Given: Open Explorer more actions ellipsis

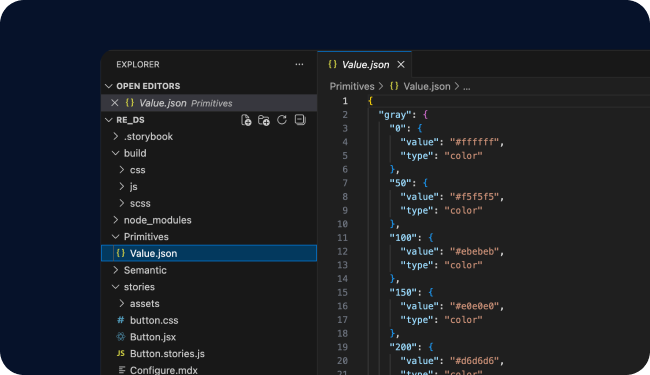Looking at the screenshot, I should coord(299,64).
